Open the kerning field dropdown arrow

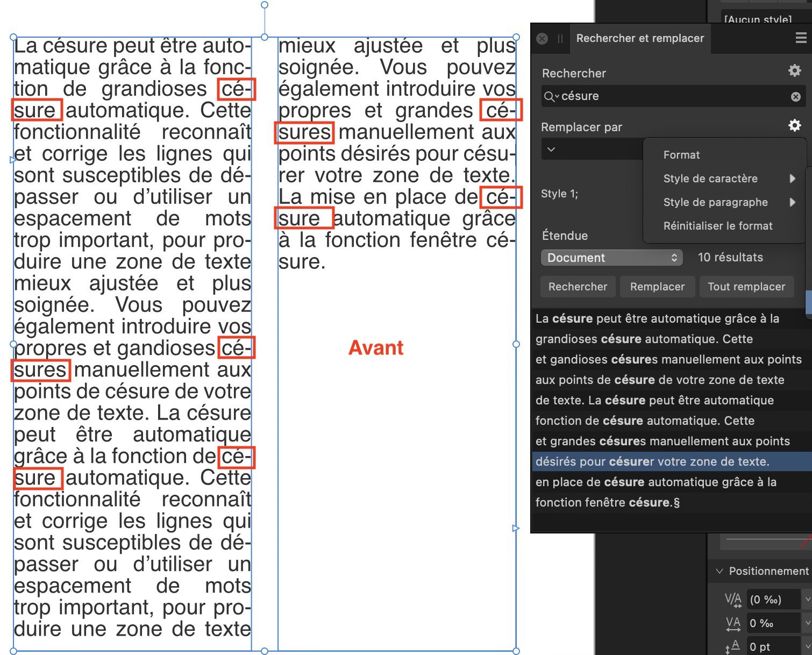pos(807,600)
